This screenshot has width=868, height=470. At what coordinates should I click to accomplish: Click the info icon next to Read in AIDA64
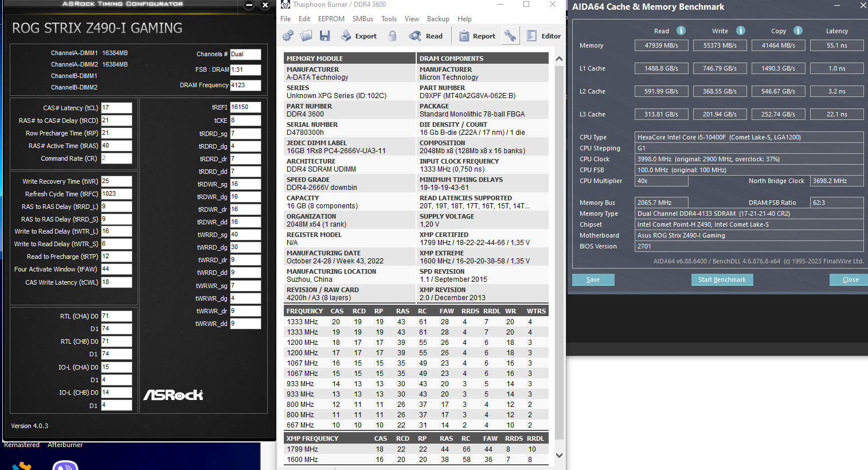click(681, 31)
